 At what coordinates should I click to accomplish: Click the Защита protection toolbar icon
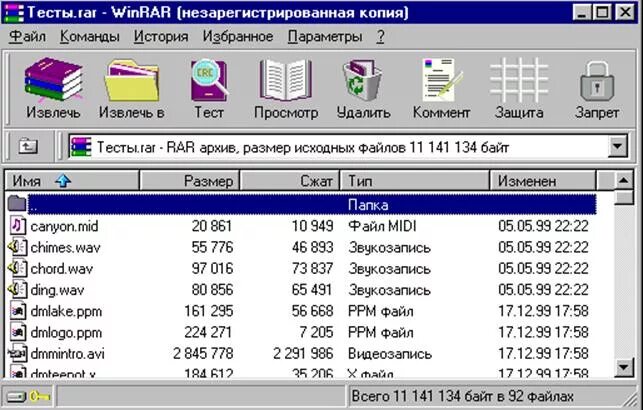519,80
